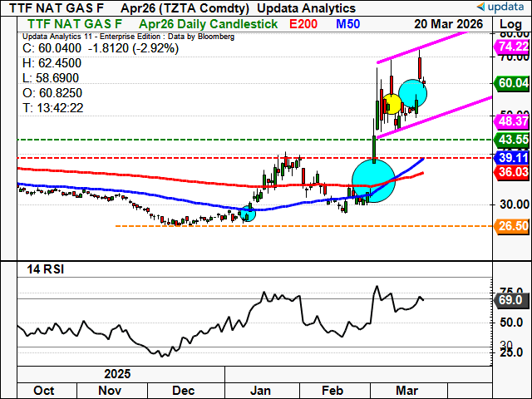Select the Dec month label on time axis

click(x=183, y=390)
